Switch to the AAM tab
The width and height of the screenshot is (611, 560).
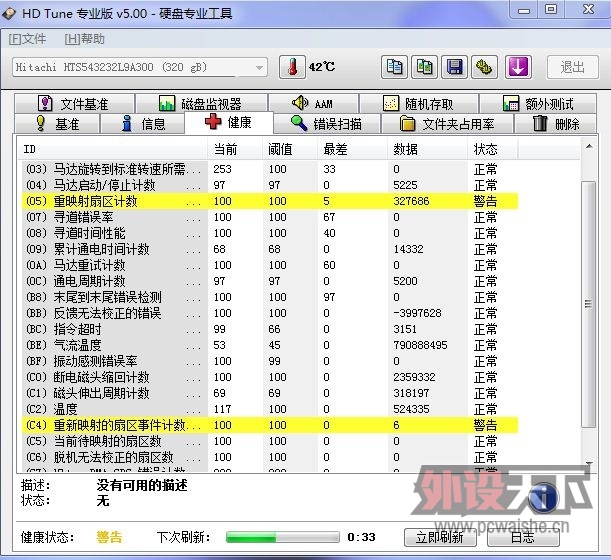(313, 104)
